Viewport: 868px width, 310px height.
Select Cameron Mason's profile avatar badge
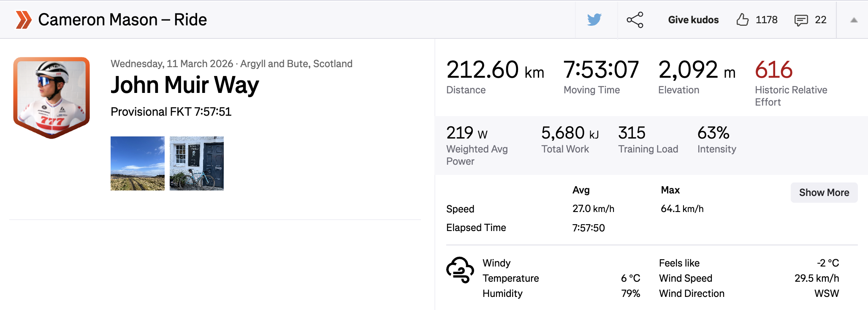52,92
